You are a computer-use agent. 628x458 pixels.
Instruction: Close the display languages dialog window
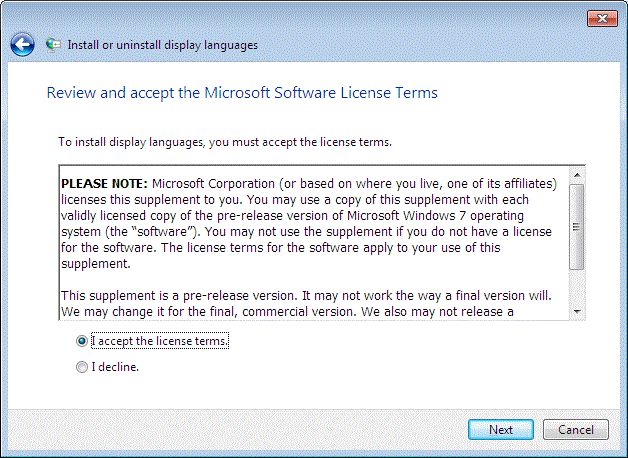click(x=602, y=18)
